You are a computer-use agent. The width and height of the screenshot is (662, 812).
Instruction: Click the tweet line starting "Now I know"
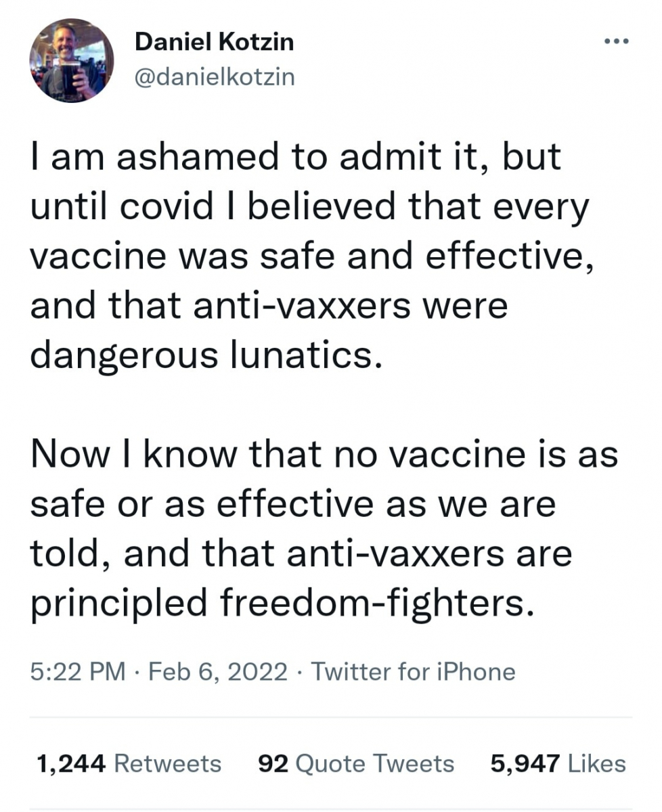click(324, 454)
